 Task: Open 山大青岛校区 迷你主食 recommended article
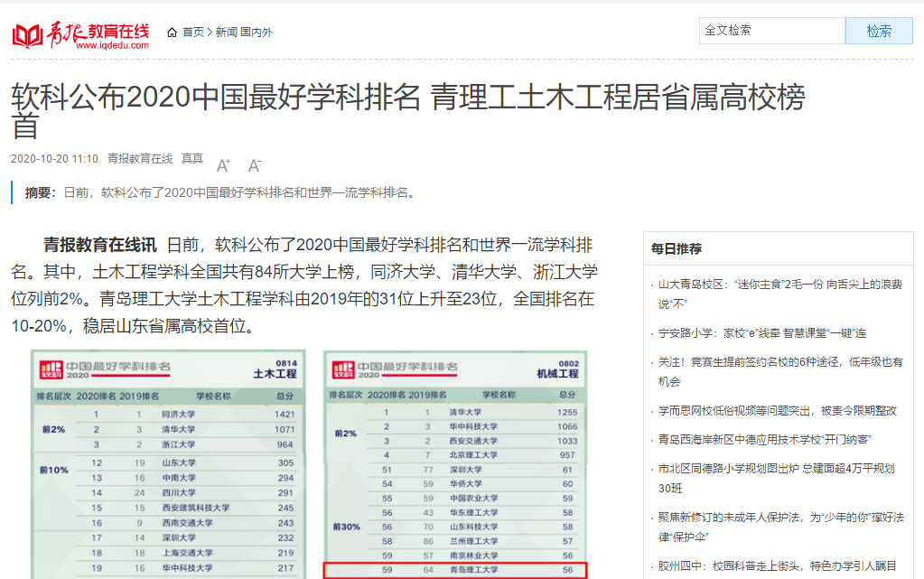point(780,294)
